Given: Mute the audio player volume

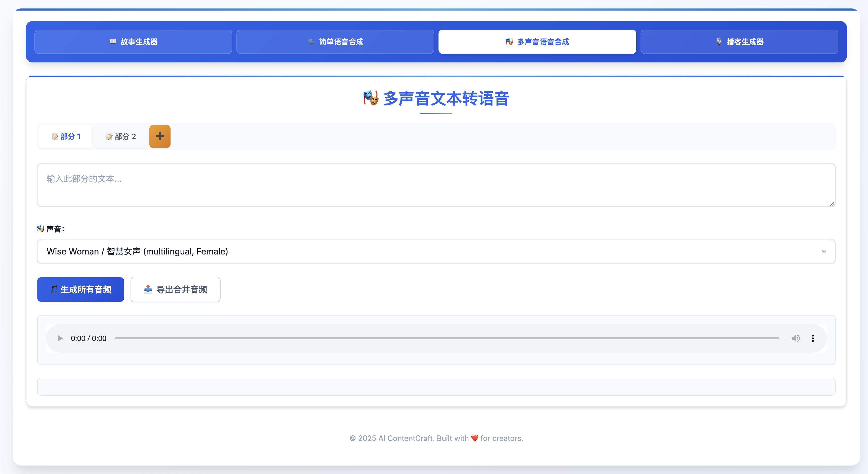Looking at the screenshot, I should click(x=796, y=338).
